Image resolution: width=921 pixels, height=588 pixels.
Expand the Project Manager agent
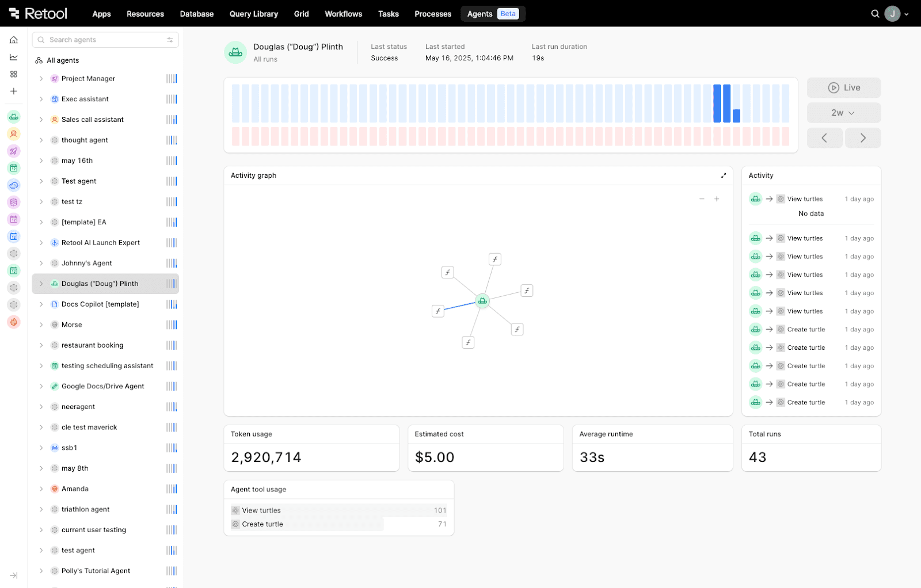pos(41,79)
